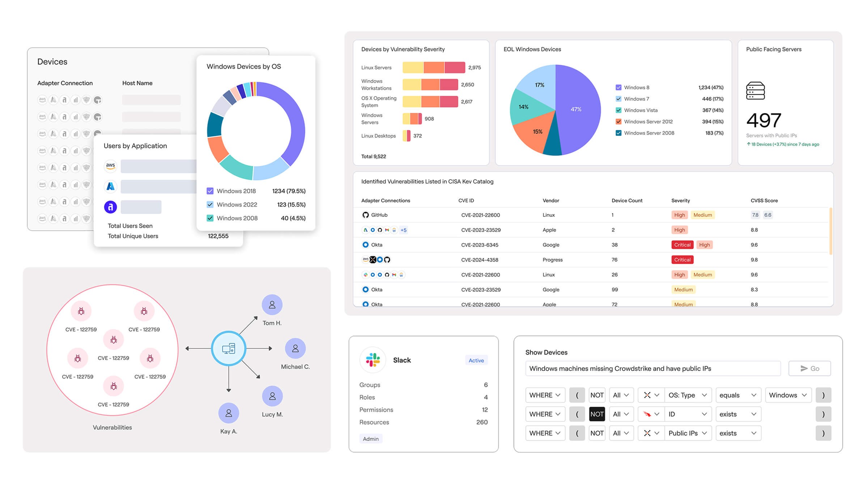
Task: Uncheck the Windows 2018 legend checkbox
Action: 210,191
